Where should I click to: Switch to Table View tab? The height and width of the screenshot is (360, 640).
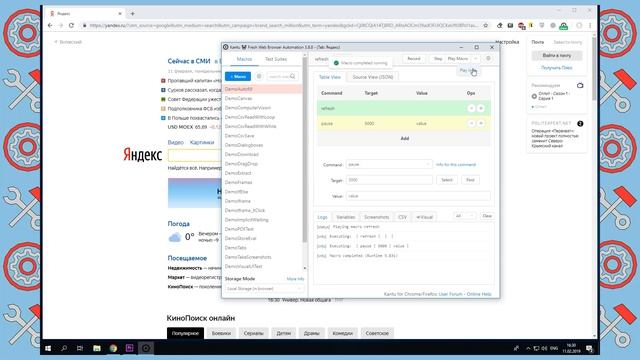pos(329,77)
